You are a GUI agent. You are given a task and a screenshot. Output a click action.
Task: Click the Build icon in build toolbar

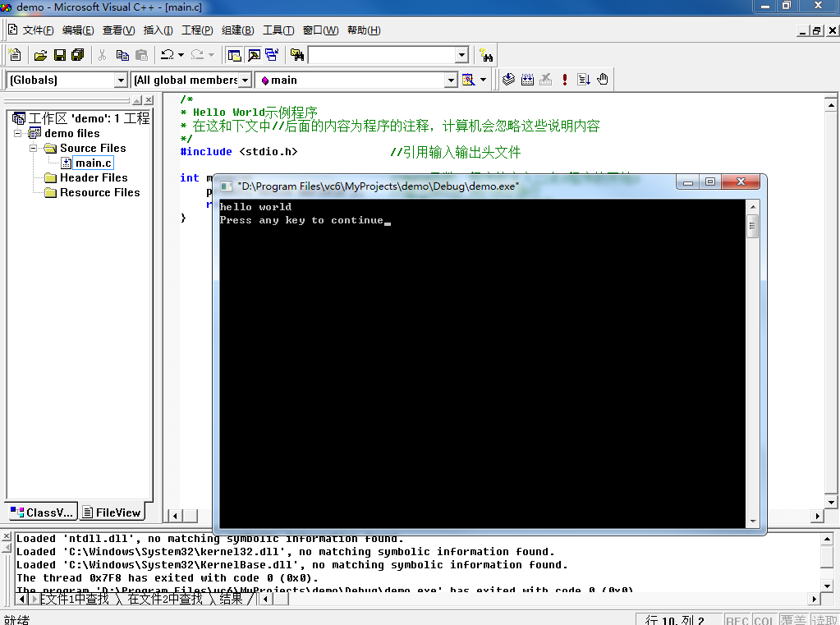click(527, 80)
